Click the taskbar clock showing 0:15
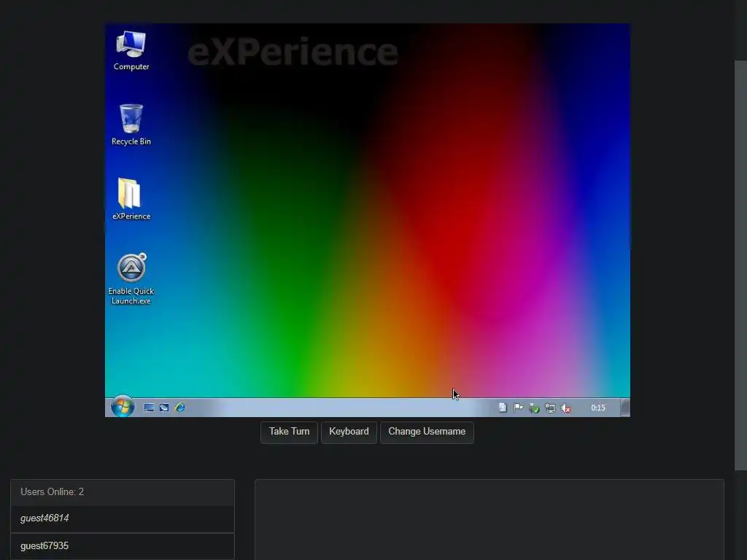 coord(598,408)
